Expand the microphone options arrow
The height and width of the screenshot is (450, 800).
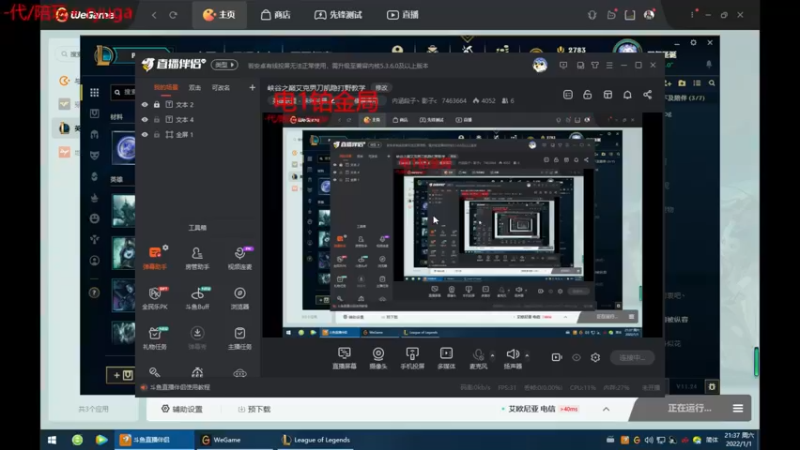492,355
